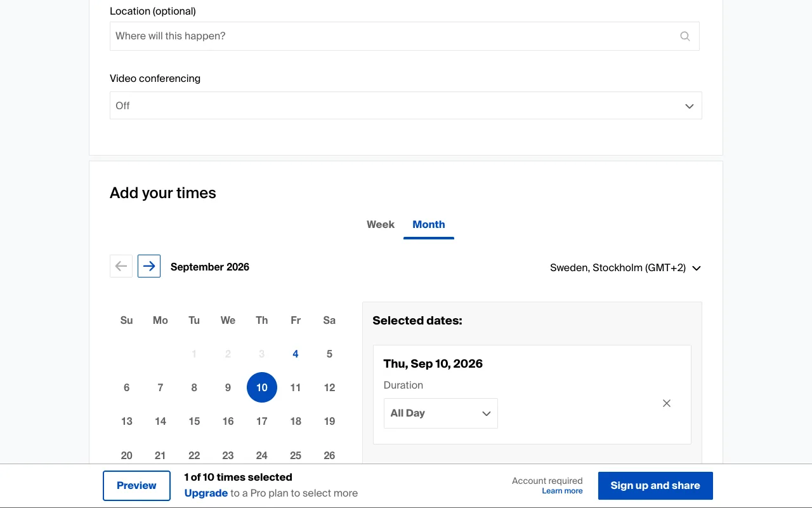This screenshot has height=508, width=812.
Task: Deselect the highlighted September 10 date
Action: pyautogui.click(x=262, y=387)
